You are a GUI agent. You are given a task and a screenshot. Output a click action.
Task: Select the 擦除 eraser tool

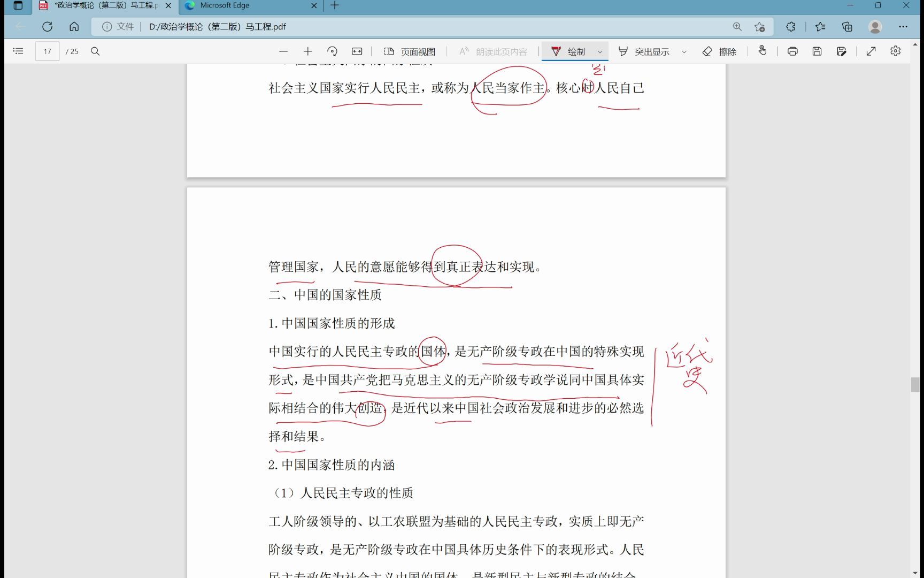[719, 51]
